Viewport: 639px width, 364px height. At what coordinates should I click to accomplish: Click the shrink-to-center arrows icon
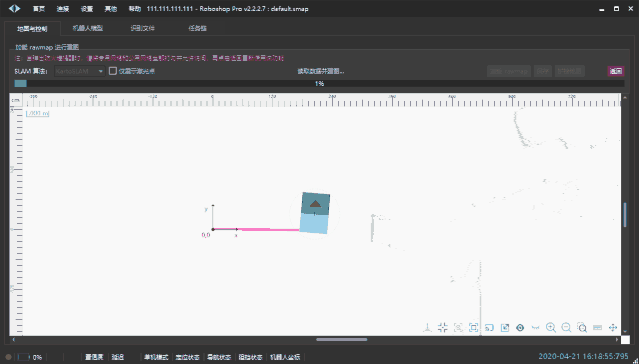443,327
